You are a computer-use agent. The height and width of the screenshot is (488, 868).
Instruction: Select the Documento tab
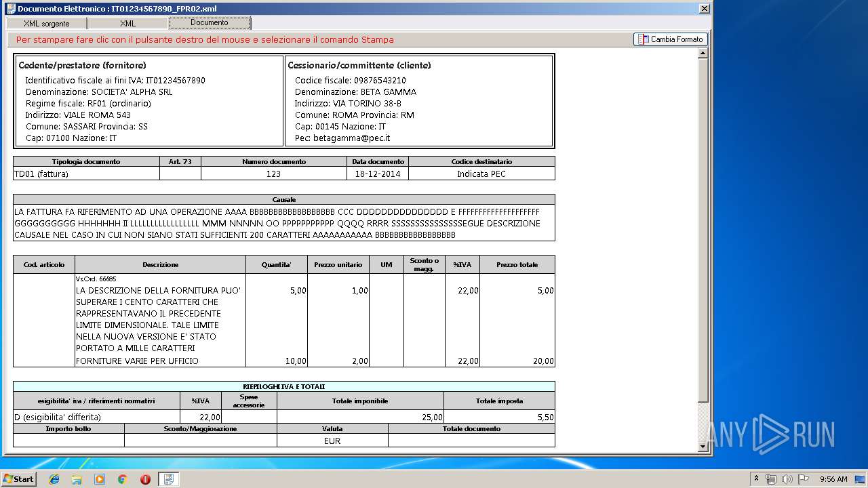(x=210, y=22)
